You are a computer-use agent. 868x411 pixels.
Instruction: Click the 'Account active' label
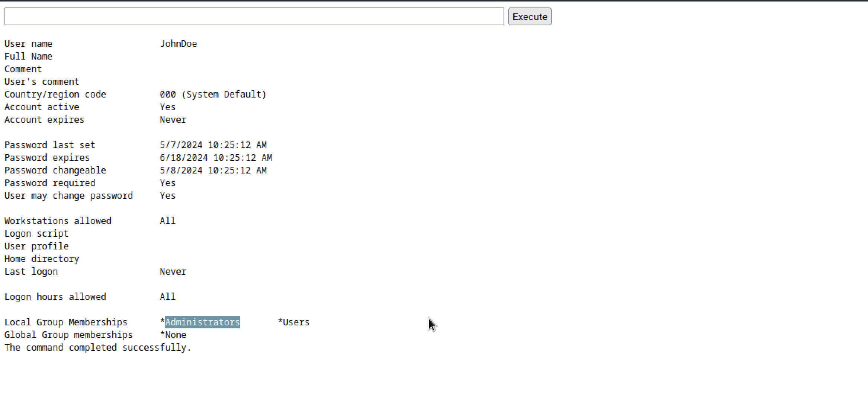[x=42, y=107]
